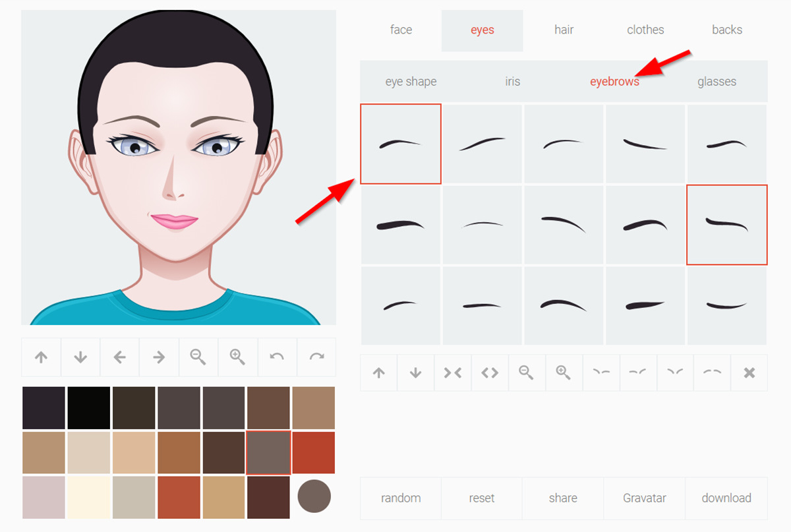Remove the eyebrows with the X icon
Screen dimensions: 791x532
click(x=748, y=372)
